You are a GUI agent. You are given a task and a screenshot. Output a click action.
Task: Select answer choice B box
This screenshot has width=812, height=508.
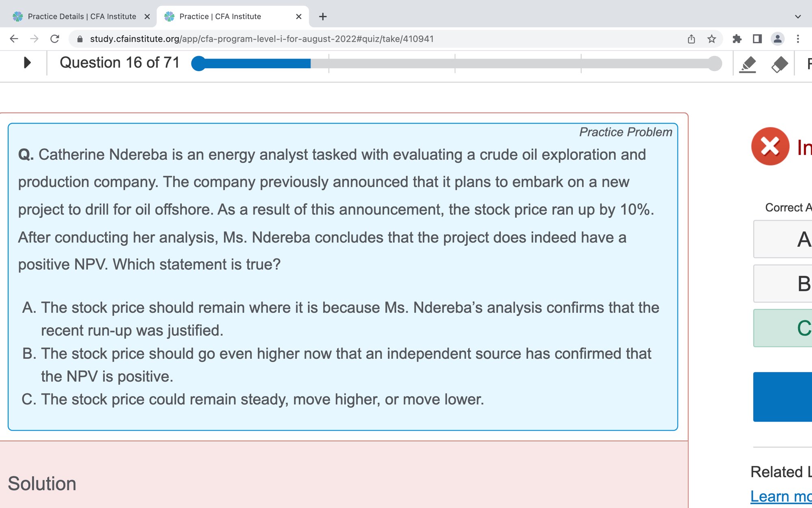pyautogui.click(x=784, y=284)
